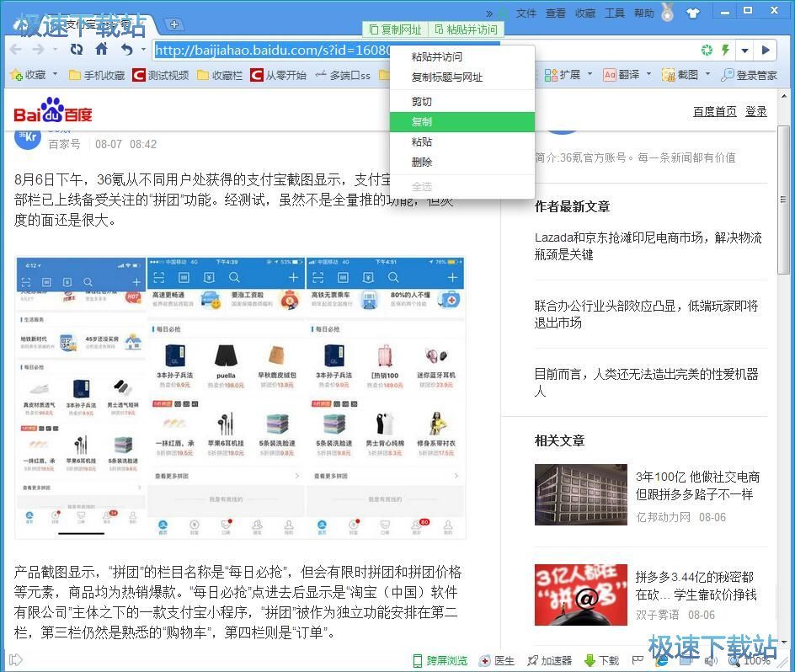Screen dimensions: 795x672
Task: Click the 复制网址 button
Action: (x=396, y=29)
